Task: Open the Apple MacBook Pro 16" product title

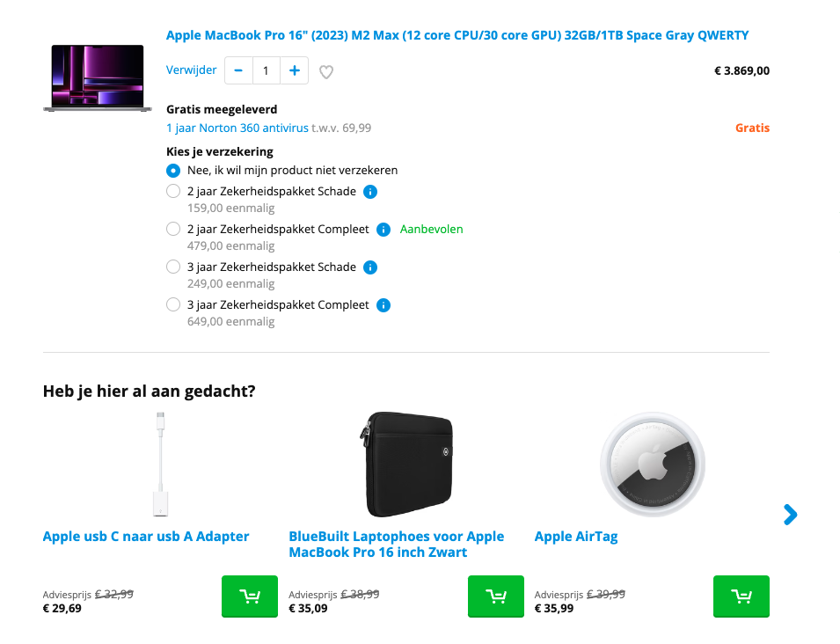Action: pos(457,35)
